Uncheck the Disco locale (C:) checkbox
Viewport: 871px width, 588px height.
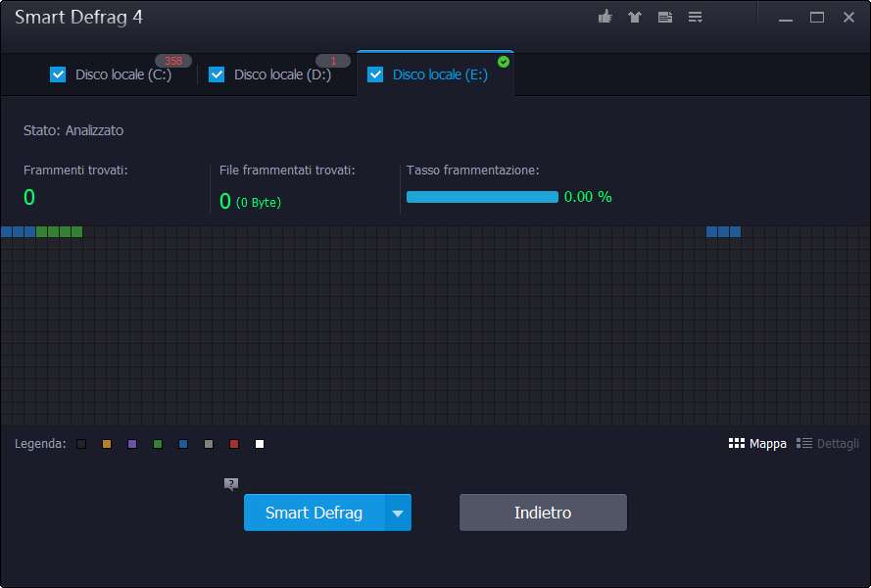pyautogui.click(x=58, y=74)
